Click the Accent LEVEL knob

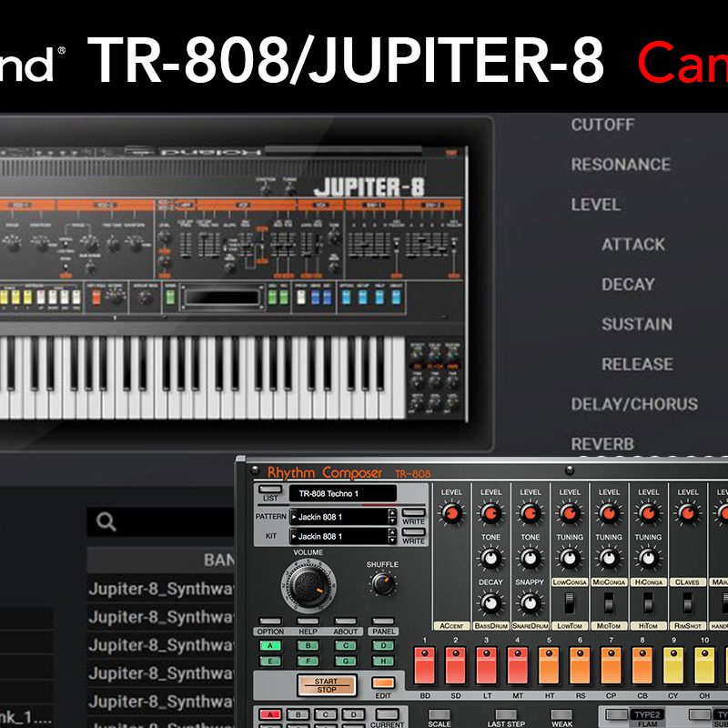click(451, 513)
